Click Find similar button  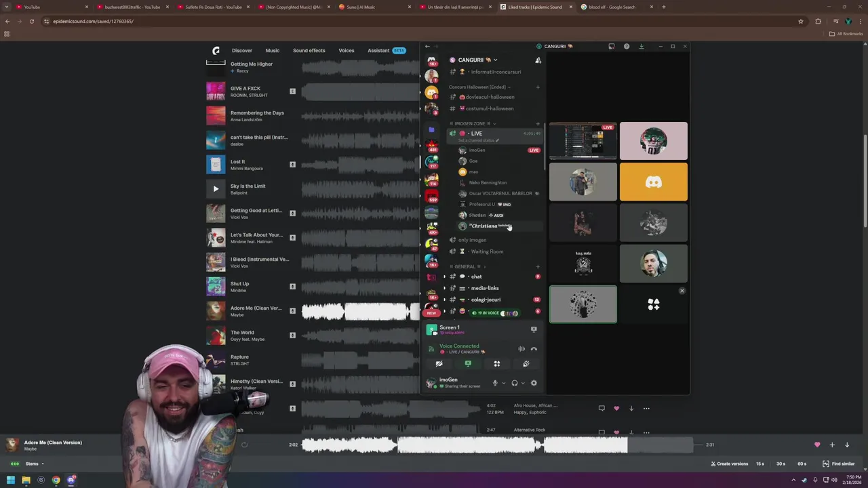click(x=839, y=464)
